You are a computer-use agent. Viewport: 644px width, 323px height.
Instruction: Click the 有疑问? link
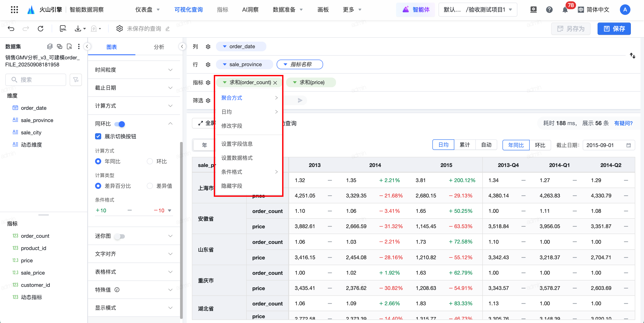pos(623,123)
